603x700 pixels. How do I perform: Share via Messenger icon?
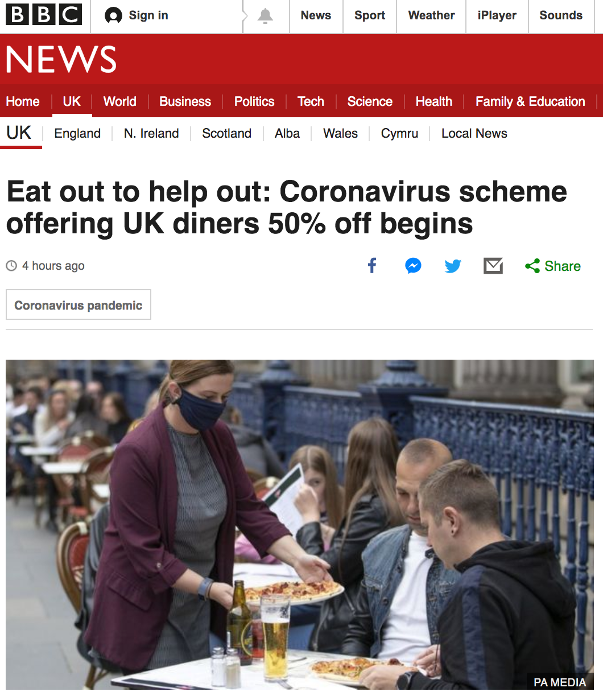click(x=414, y=266)
